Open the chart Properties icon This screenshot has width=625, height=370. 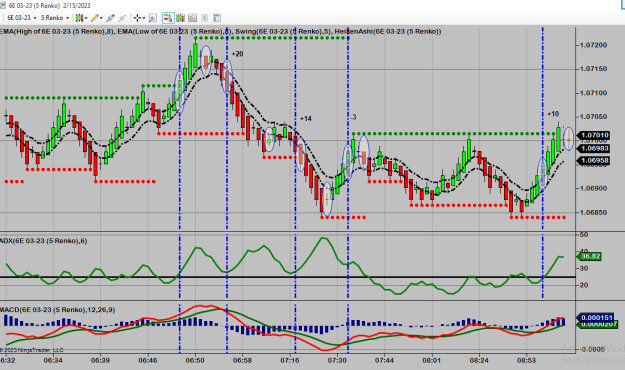tap(217, 18)
